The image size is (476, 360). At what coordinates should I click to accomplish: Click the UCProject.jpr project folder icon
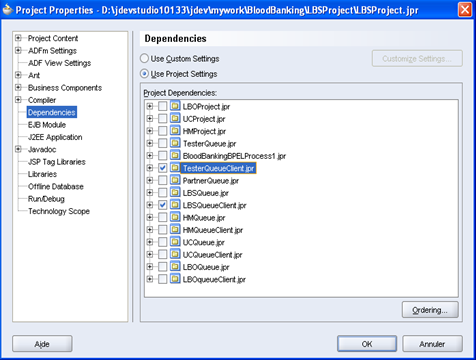tap(175, 118)
